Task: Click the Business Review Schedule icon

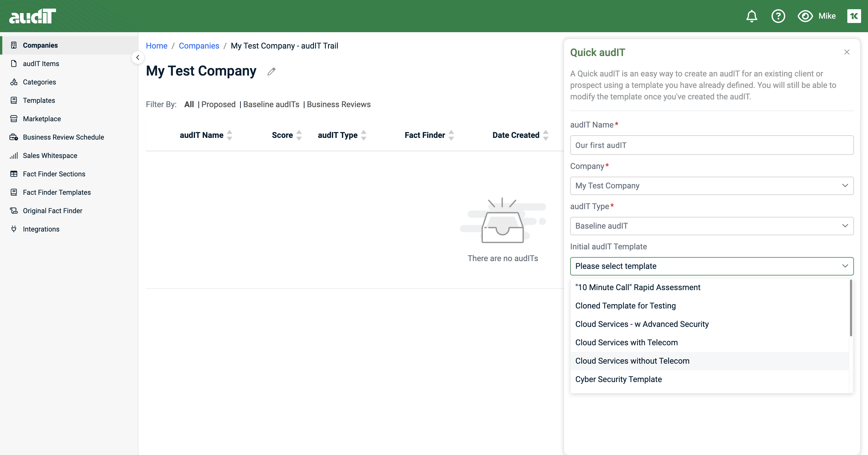Action: point(14,137)
